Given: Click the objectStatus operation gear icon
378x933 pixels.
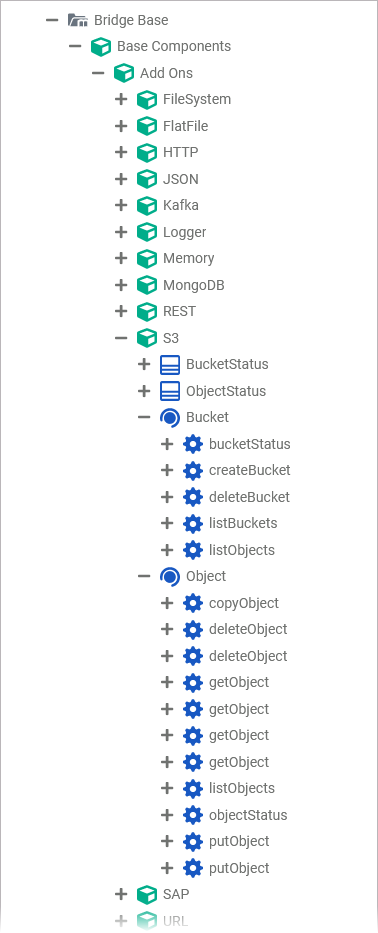Looking at the screenshot, I should (x=193, y=815).
